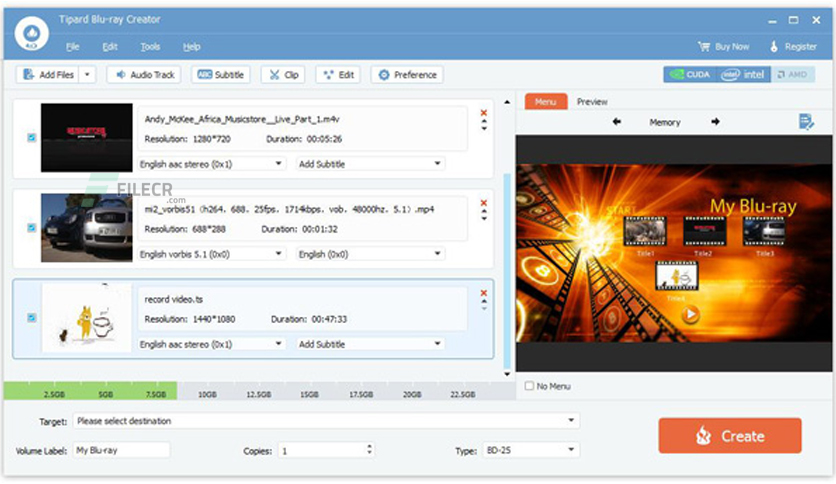Click the Volume Label text field
This screenshot has width=836, height=484.
(x=121, y=450)
